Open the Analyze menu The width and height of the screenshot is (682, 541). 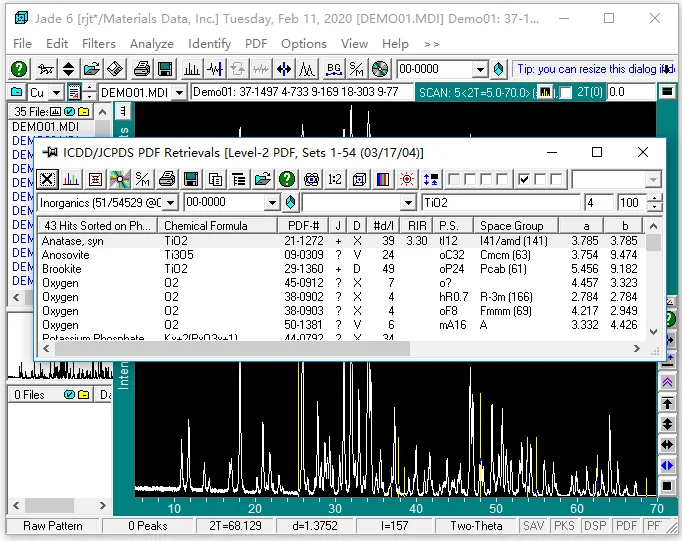click(x=152, y=44)
